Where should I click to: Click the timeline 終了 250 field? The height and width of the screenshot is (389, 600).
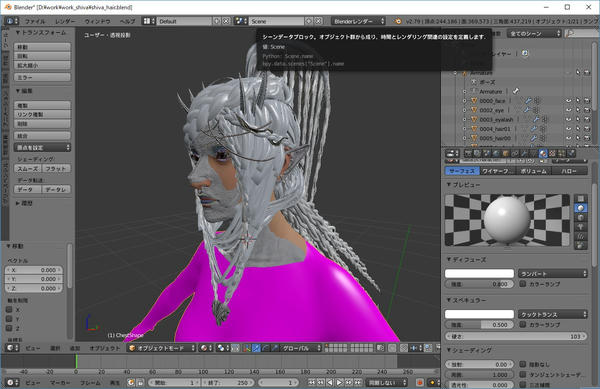pyautogui.click(x=228, y=382)
